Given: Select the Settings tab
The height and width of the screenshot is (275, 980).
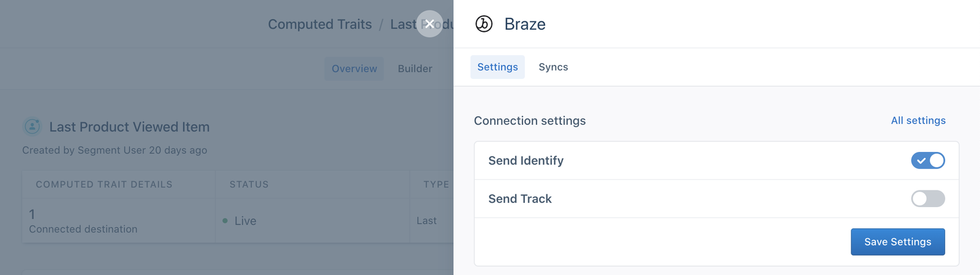Looking at the screenshot, I should click(x=497, y=67).
